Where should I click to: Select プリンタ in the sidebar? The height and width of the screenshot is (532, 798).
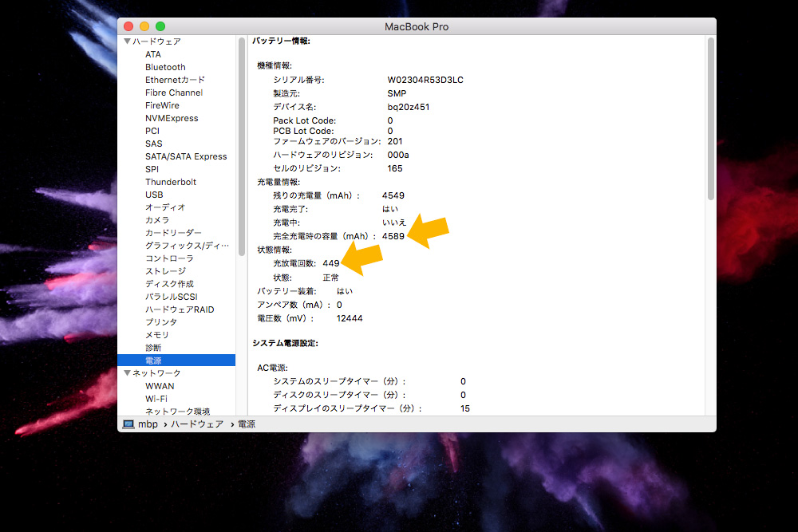click(161, 322)
